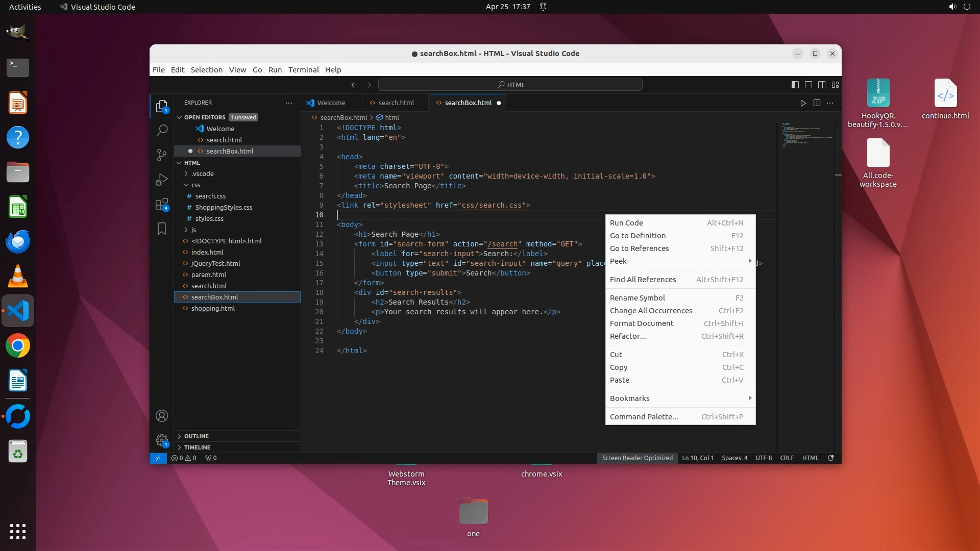Expand the .vscode folder
Image resolution: width=980 pixels, height=551 pixels.
click(202, 173)
